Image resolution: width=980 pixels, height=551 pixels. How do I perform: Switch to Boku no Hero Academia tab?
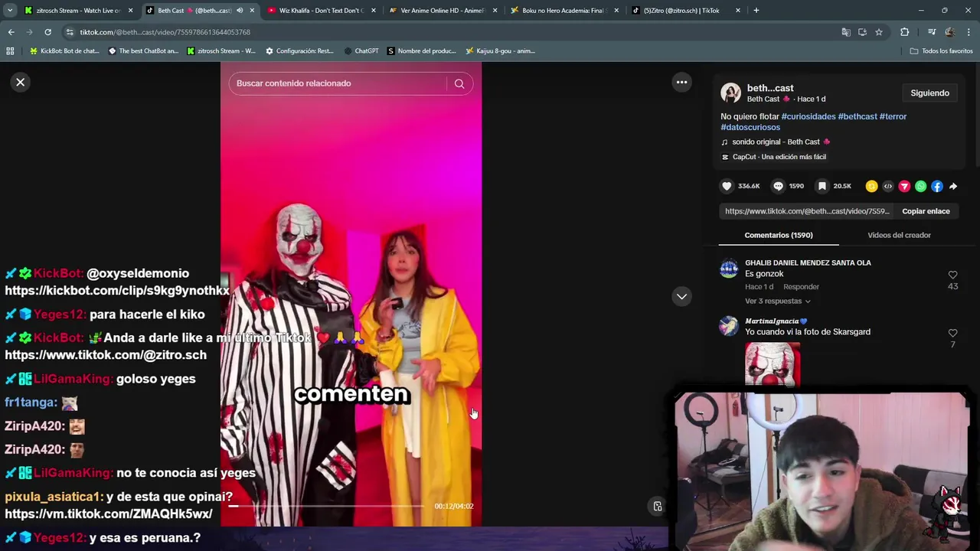[x=563, y=11]
